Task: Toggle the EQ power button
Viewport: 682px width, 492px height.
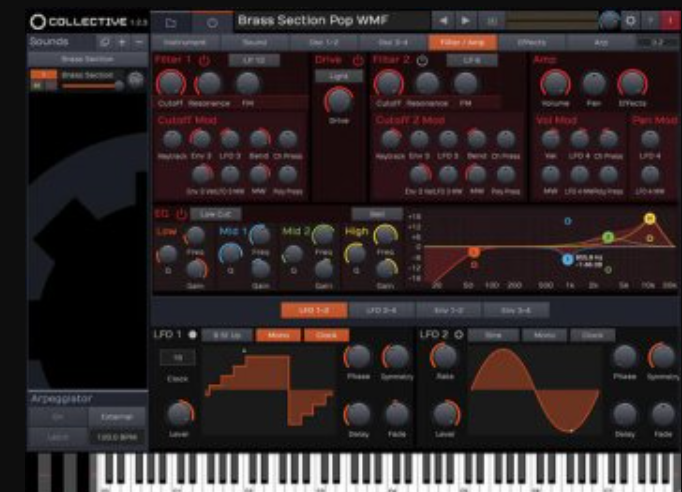Action: (181, 214)
